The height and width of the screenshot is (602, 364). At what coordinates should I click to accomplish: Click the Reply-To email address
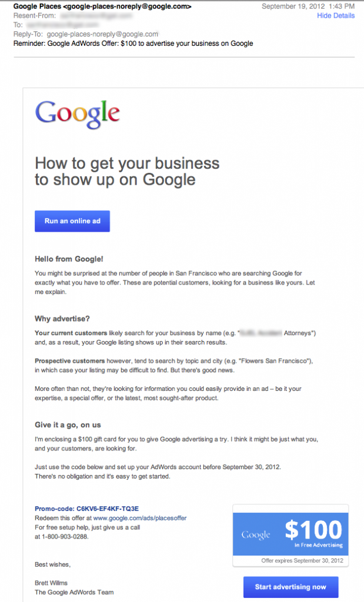102,34
